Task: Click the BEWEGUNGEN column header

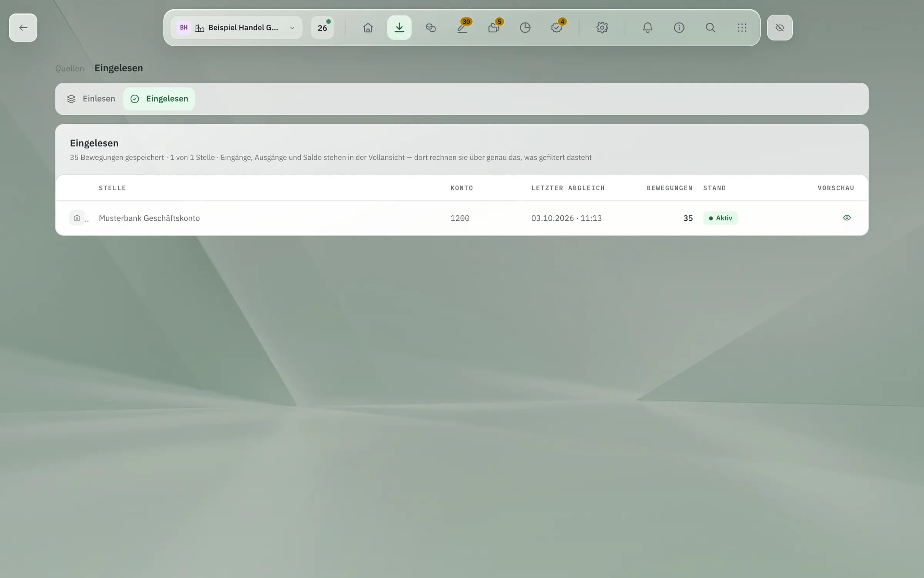Action: tap(670, 188)
